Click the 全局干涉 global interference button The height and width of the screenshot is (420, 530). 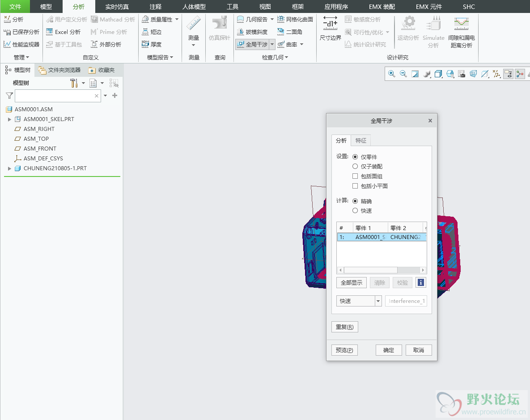pos(252,44)
